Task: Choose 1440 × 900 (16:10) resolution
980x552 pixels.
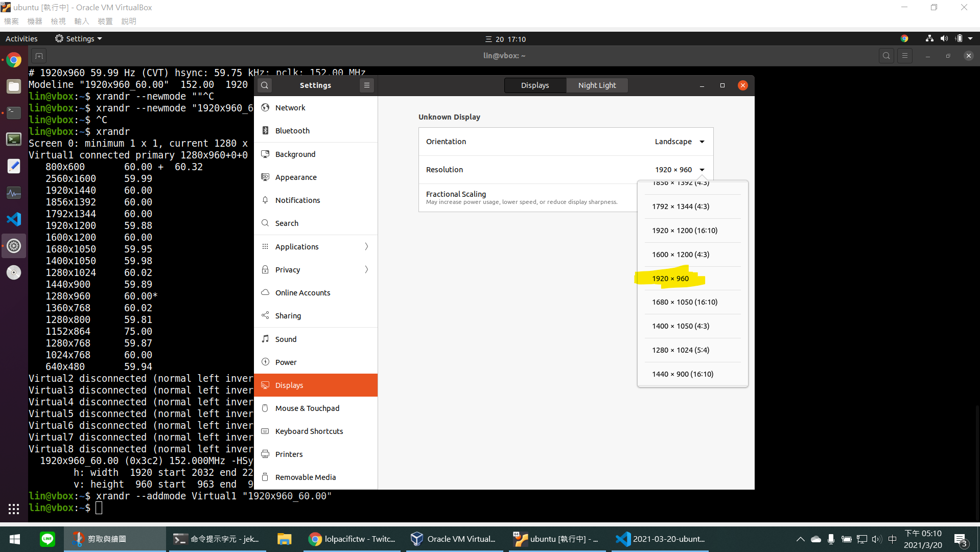Action: click(x=693, y=374)
